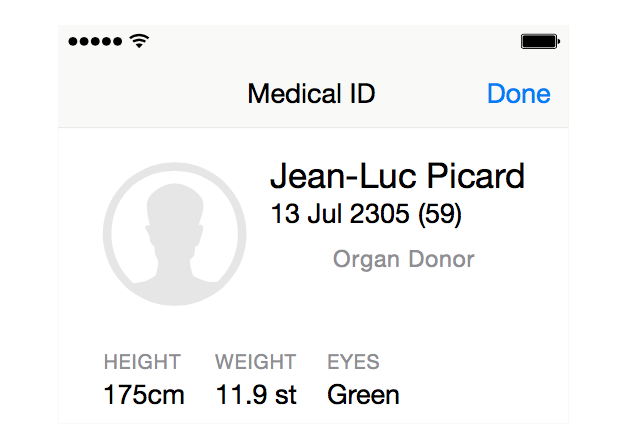The image size is (628, 429).
Task: Tap the 175cm height value
Action: click(x=144, y=395)
